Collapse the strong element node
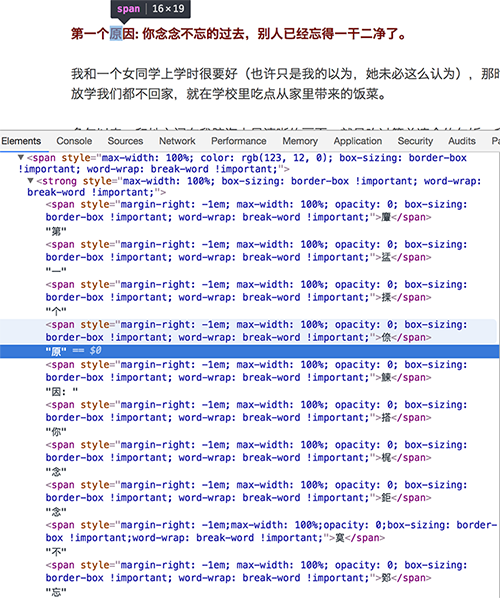Image resolution: width=500 pixels, height=598 pixels. point(31,181)
